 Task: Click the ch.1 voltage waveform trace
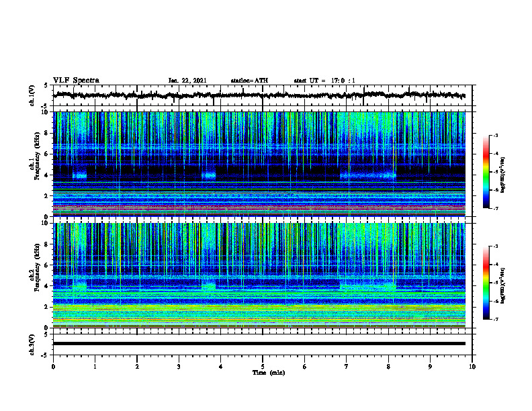tap(259, 95)
